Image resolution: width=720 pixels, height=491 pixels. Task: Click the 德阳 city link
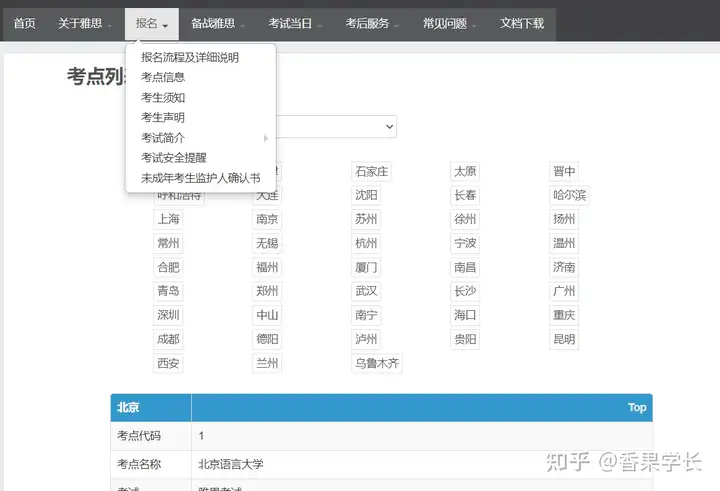pyautogui.click(x=267, y=339)
